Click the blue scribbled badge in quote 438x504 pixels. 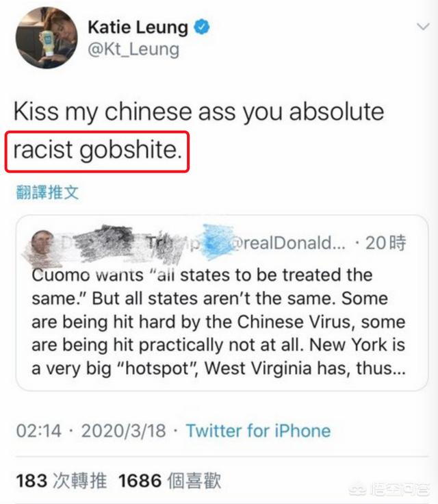coord(217,242)
